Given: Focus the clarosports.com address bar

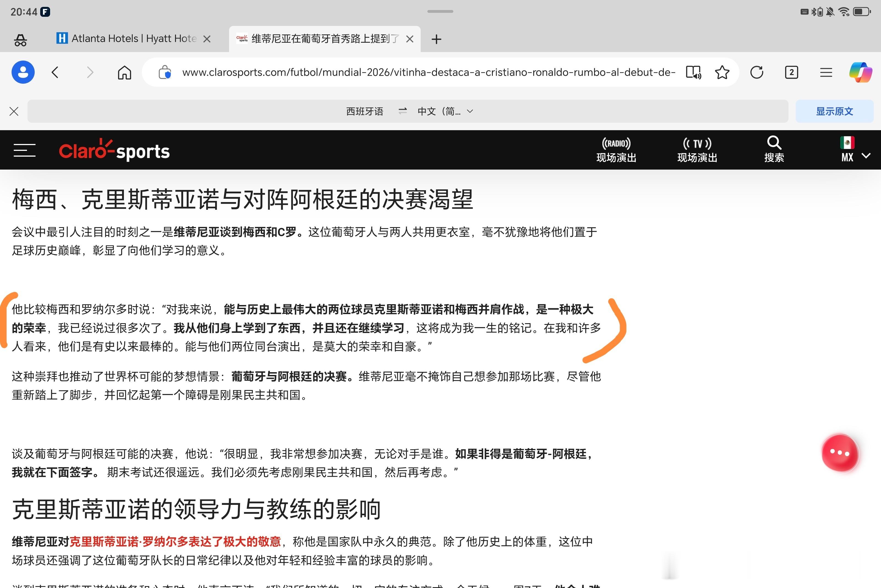Looking at the screenshot, I should coord(428,72).
